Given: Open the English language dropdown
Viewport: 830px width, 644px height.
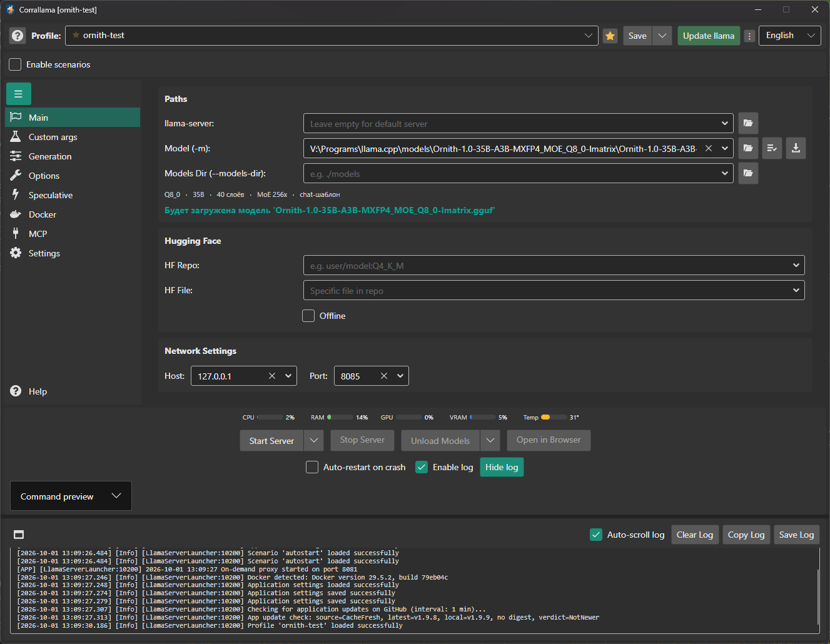Looking at the screenshot, I should pos(790,36).
